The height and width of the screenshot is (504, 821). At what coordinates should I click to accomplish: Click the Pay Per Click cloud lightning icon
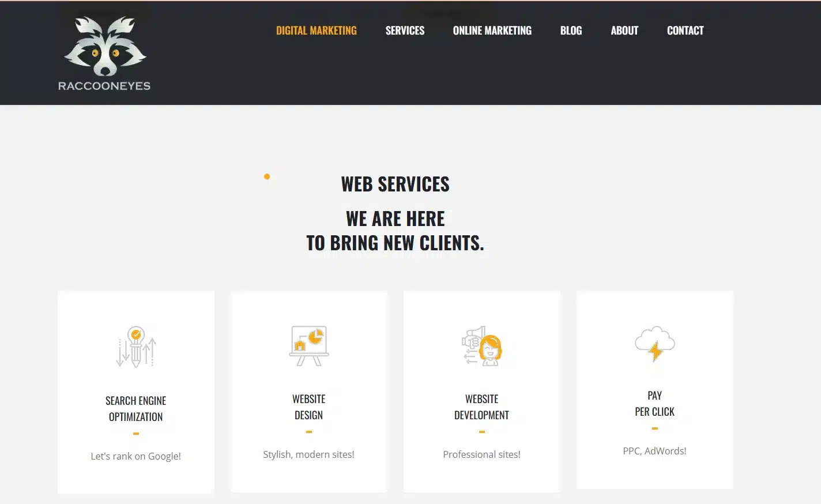(655, 344)
